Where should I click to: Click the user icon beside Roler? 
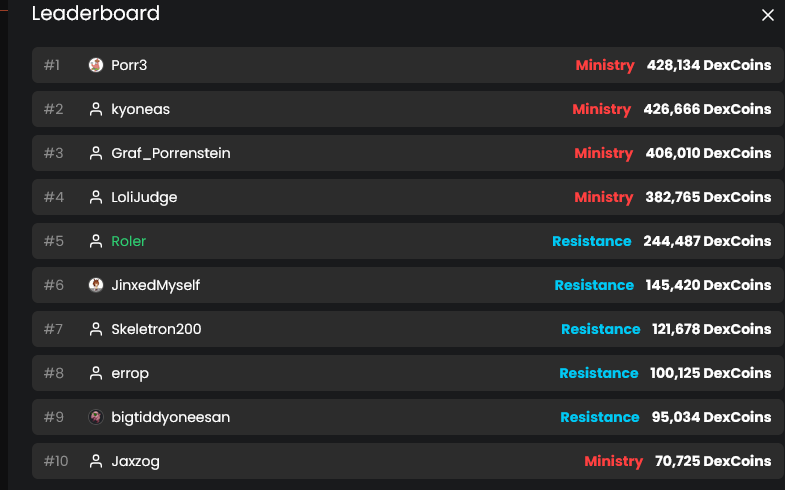[x=96, y=241]
